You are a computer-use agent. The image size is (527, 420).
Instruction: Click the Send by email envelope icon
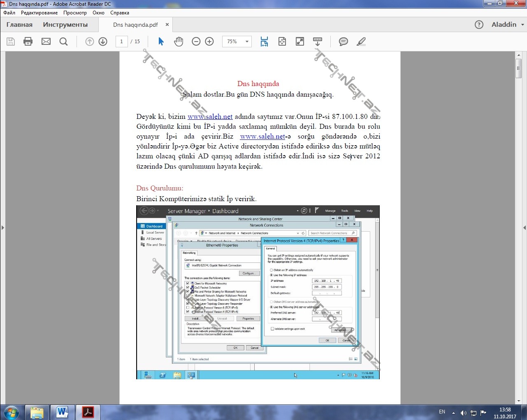click(46, 42)
